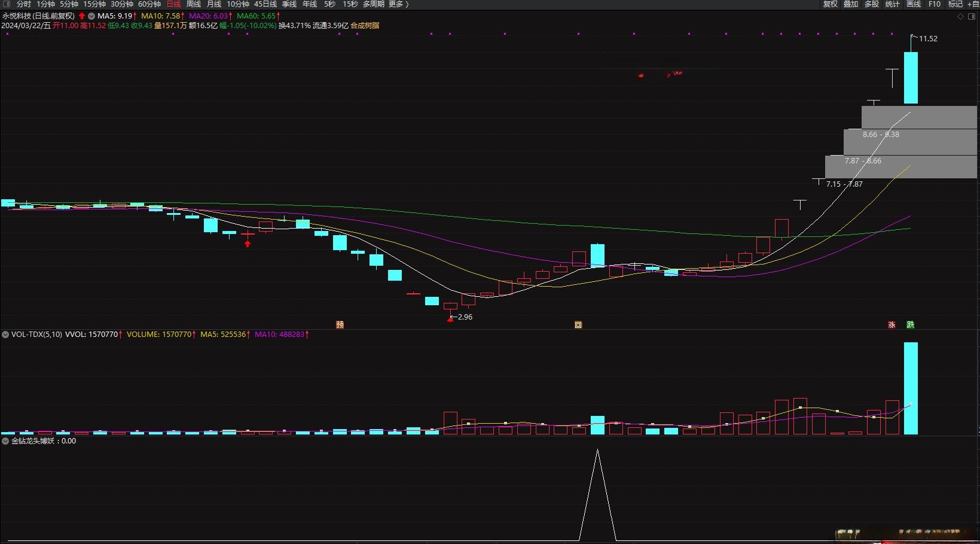The width and height of the screenshot is (980, 544).
Task: Click the red up arrow beside 永悦科技
Action: 82,16
